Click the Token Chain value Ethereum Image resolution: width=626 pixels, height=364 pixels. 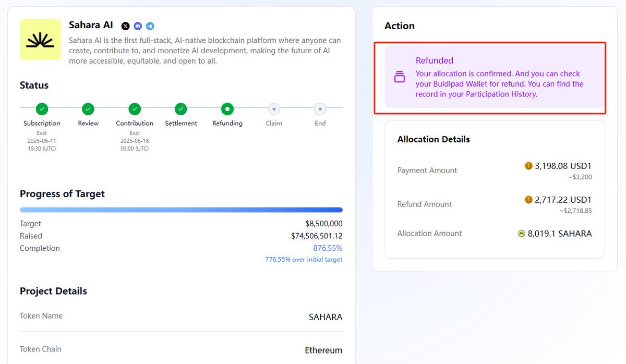(x=323, y=350)
